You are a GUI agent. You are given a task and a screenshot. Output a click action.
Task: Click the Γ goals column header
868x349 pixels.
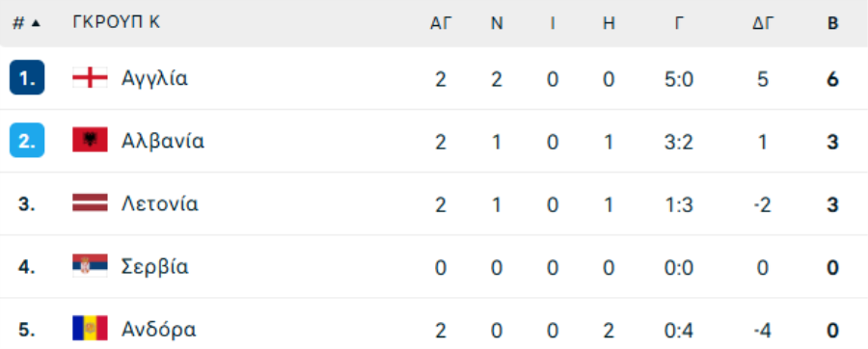point(678,23)
